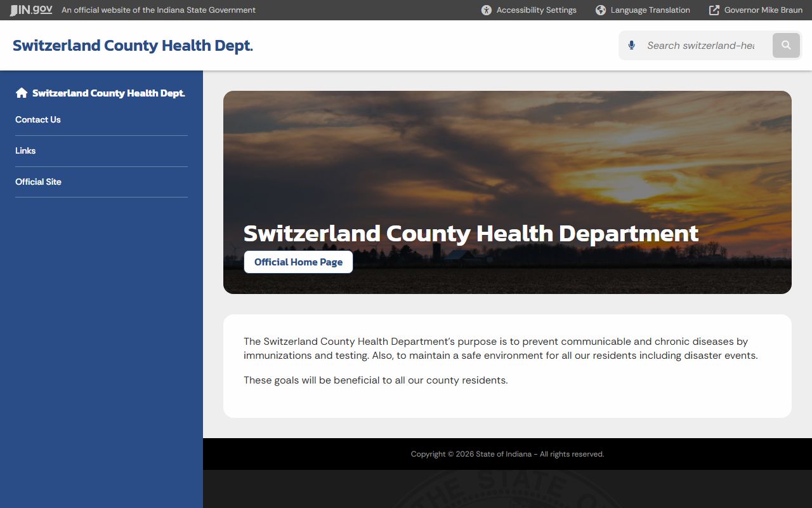The height and width of the screenshot is (508, 812).
Task: Activate the microphone voice search icon
Action: (631, 45)
